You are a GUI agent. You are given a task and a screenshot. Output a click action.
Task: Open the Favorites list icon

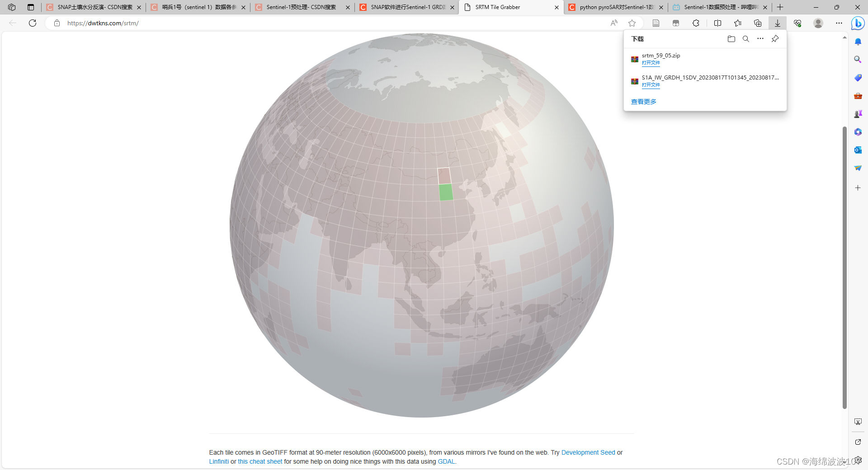pos(738,23)
